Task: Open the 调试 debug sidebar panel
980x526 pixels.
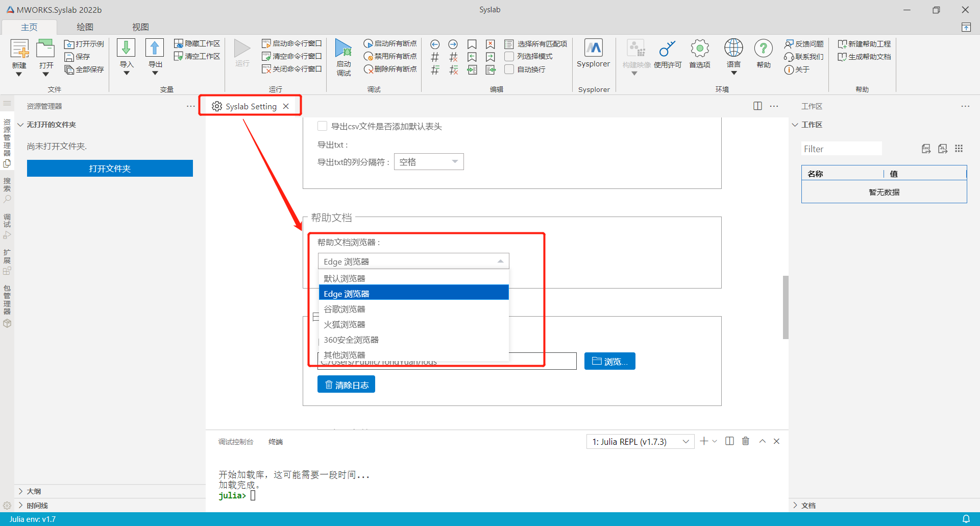Action: (x=7, y=227)
